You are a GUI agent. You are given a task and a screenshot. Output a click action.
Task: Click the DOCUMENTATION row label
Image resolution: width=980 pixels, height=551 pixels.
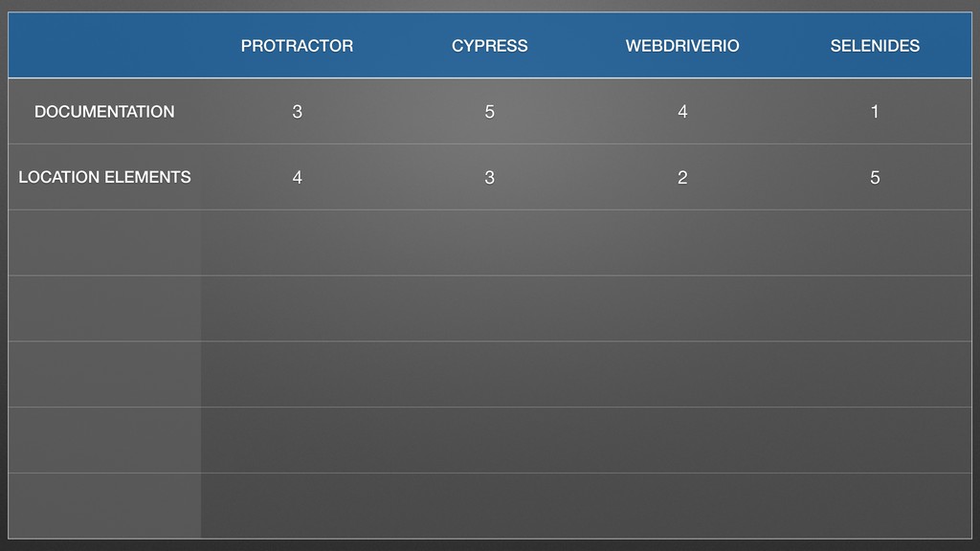pyautogui.click(x=104, y=111)
